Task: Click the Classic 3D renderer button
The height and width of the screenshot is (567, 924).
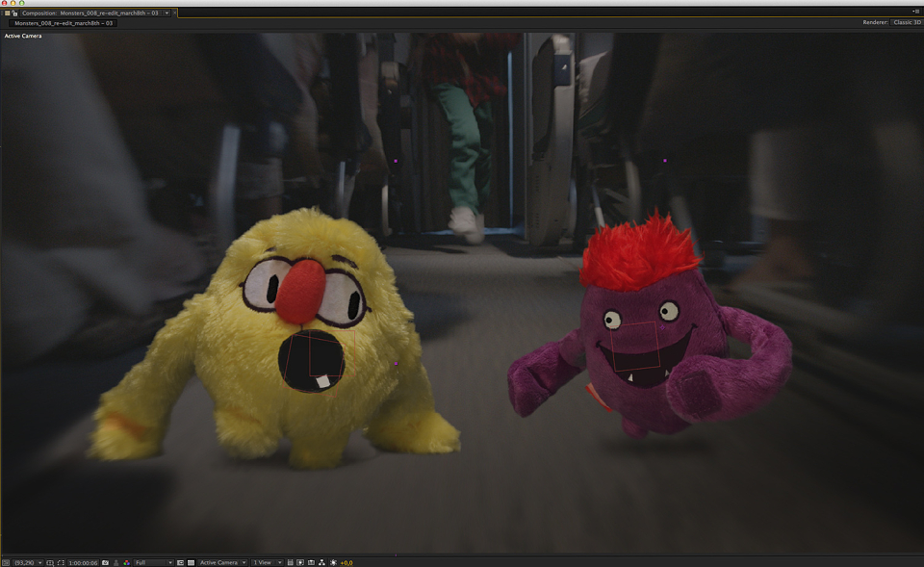Action: point(907,22)
